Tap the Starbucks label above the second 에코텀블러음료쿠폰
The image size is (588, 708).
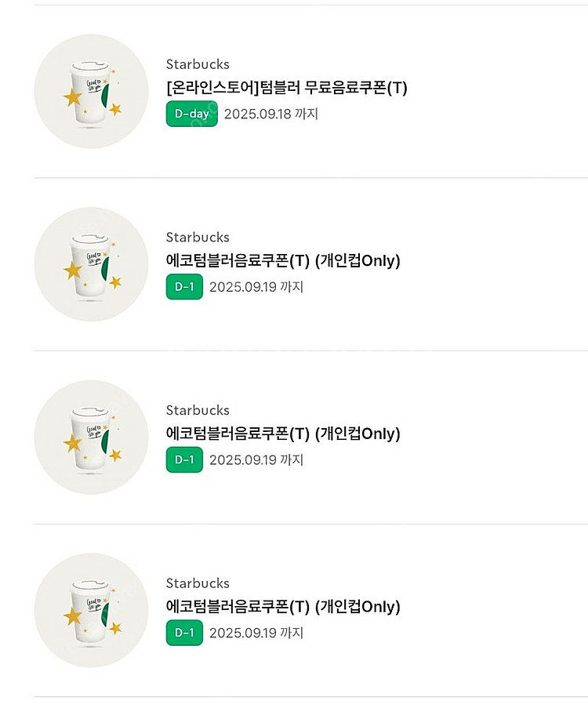(198, 410)
